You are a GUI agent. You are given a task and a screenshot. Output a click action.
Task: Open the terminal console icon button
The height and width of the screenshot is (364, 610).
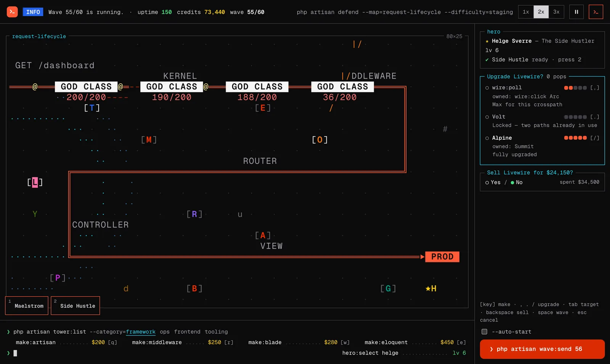point(596,12)
